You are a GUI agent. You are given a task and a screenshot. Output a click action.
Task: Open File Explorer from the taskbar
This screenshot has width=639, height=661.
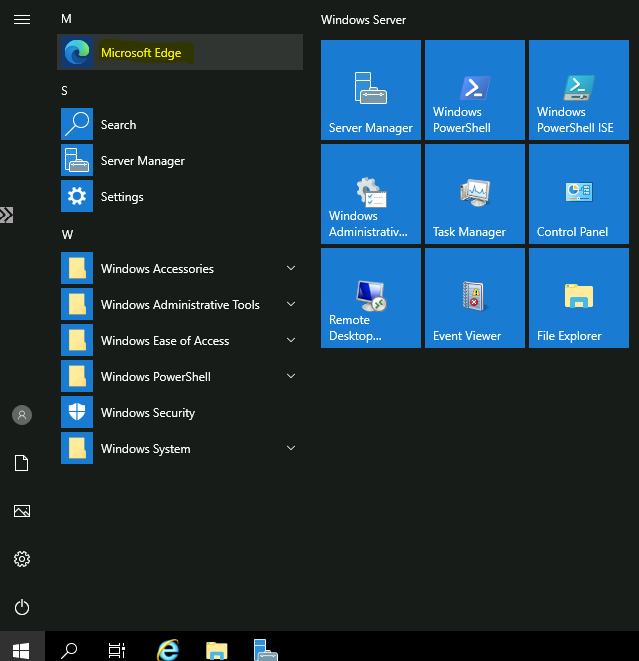[217, 650]
